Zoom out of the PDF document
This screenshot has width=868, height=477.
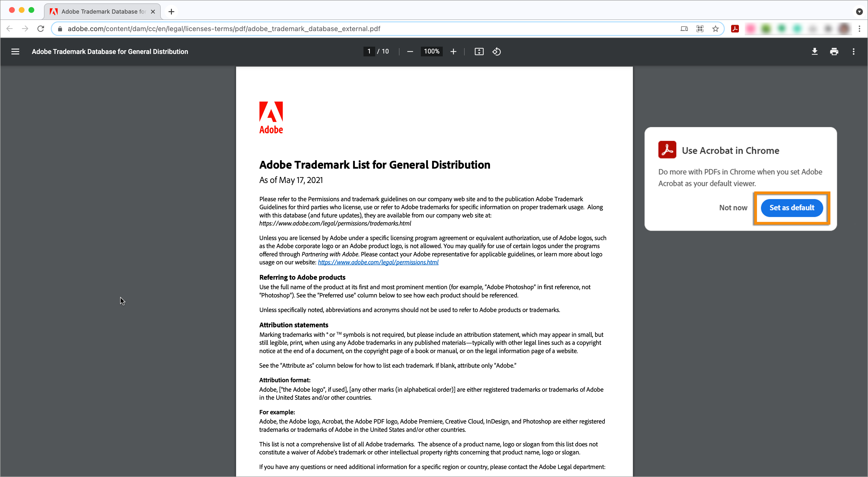pos(410,51)
